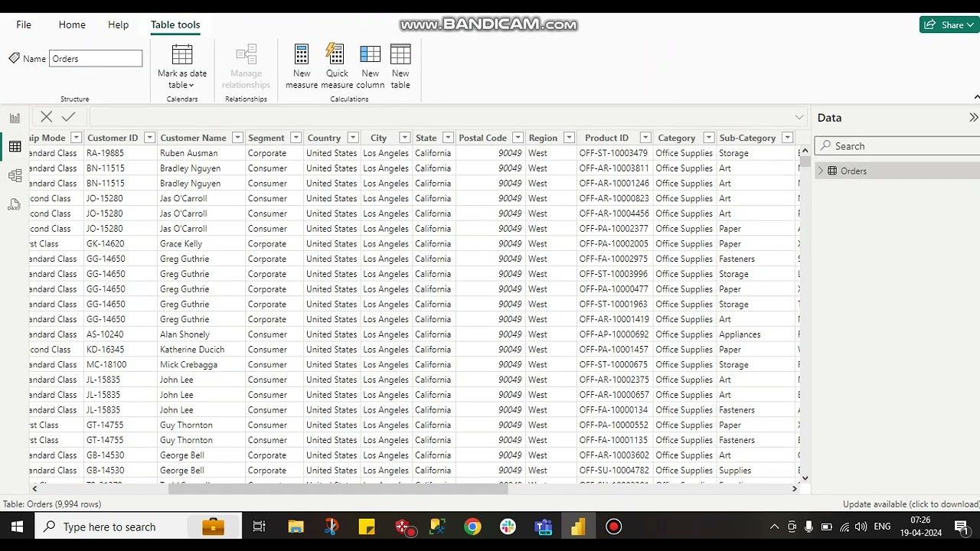This screenshot has width=980, height=551.
Task: Click the name tag icon beside Name
Action: 14,58
